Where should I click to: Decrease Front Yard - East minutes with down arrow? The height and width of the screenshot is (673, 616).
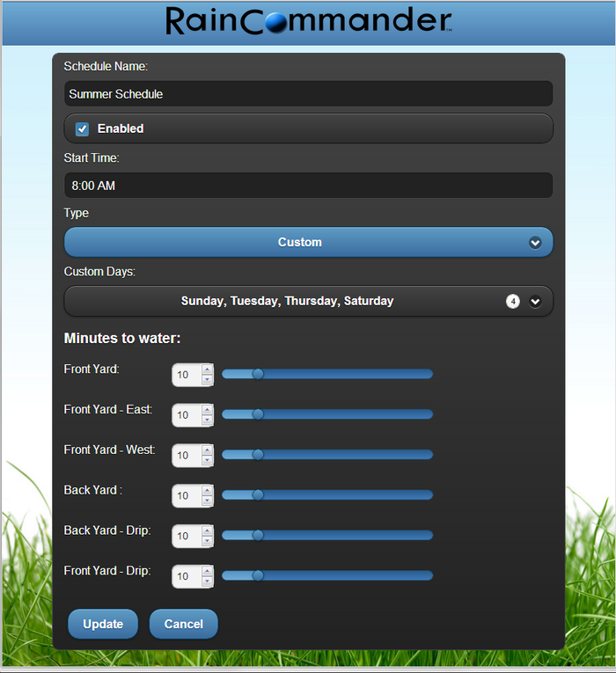(x=208, y=421)
